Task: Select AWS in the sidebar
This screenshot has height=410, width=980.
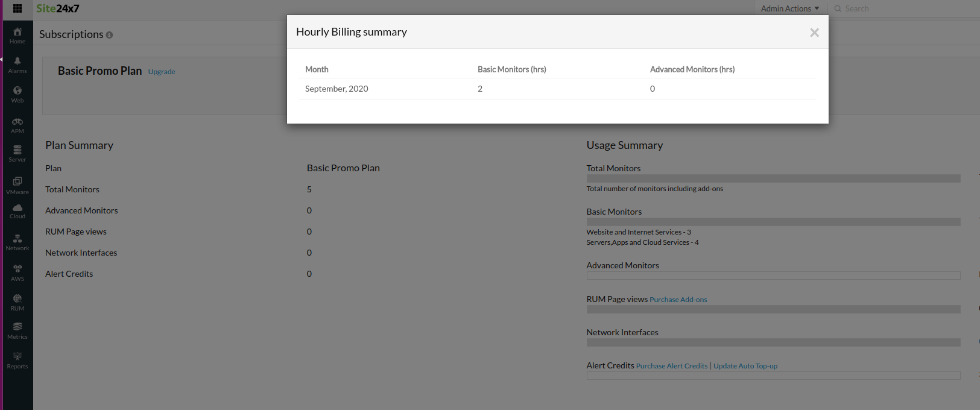Action: [x=17, y=273]
